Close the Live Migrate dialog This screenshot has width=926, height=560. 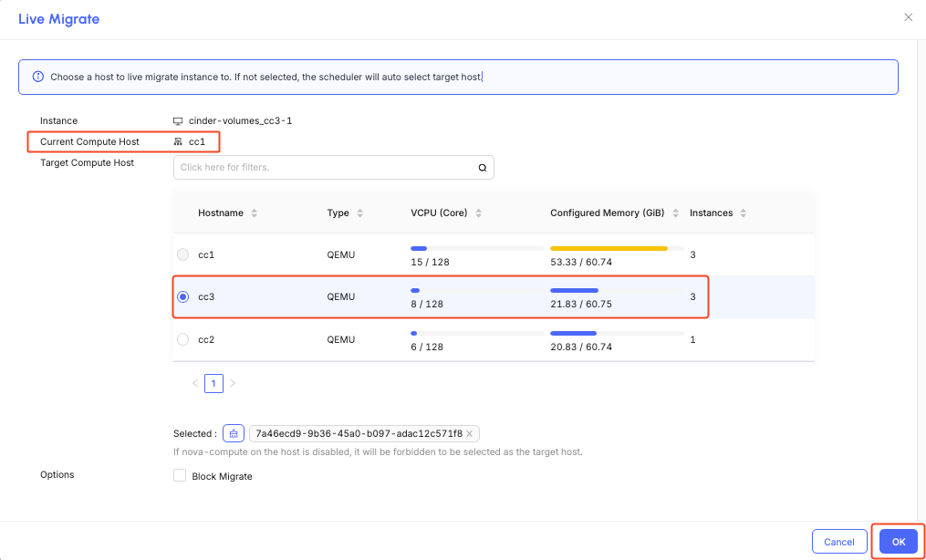(x=909, y=17)
